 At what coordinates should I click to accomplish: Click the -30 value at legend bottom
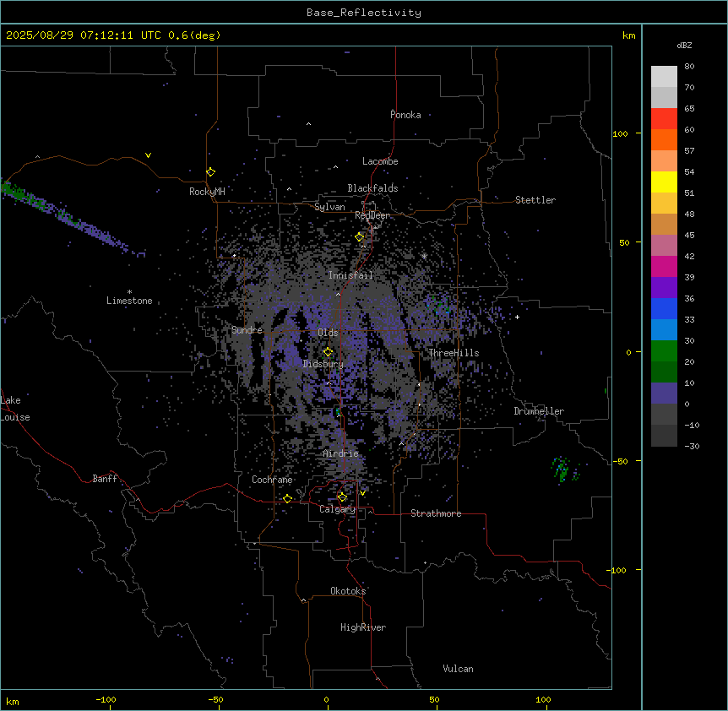tap(692, 446)
